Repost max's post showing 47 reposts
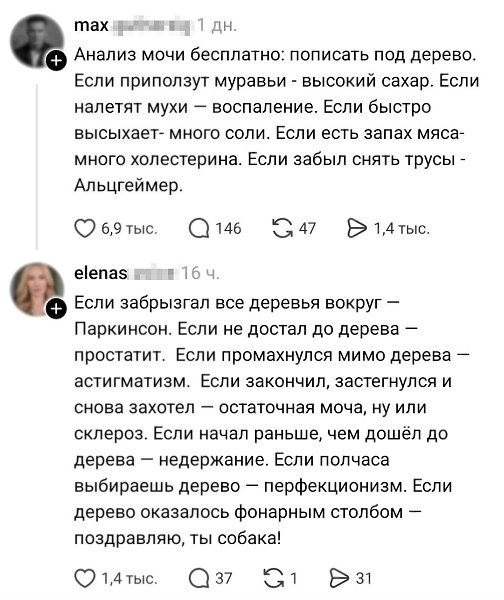This screenshot has height=600, width=504. point(282,228)
